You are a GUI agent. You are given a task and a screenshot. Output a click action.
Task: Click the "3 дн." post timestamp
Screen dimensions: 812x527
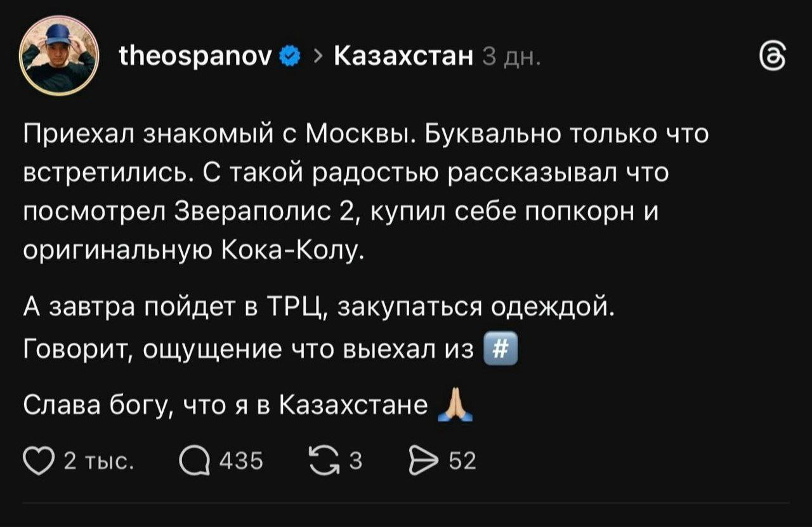click(511, 58)
